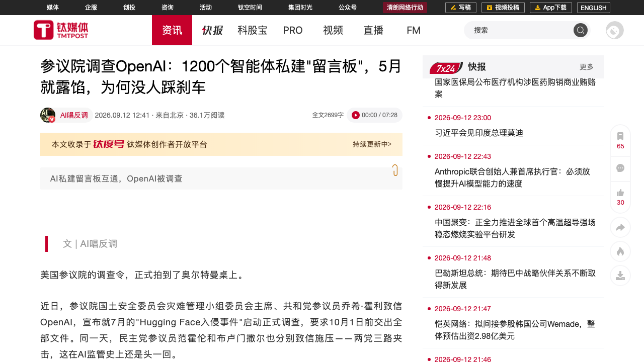Click 钛空时间 in top bar
644x362 pixels.
click(x=250, y=8)
